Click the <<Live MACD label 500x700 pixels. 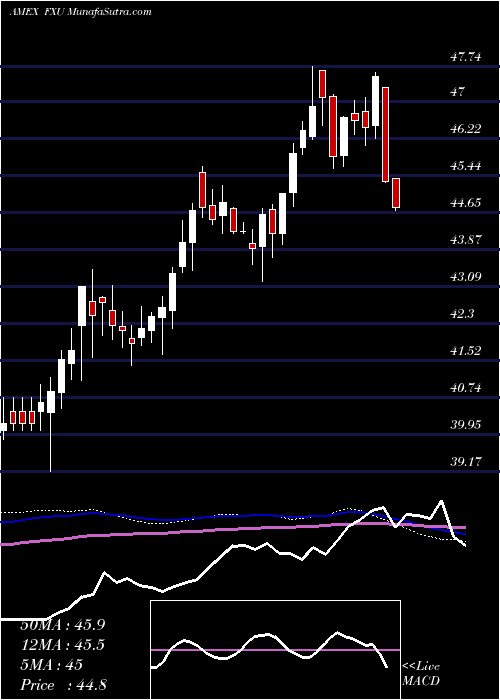(421, 674)
